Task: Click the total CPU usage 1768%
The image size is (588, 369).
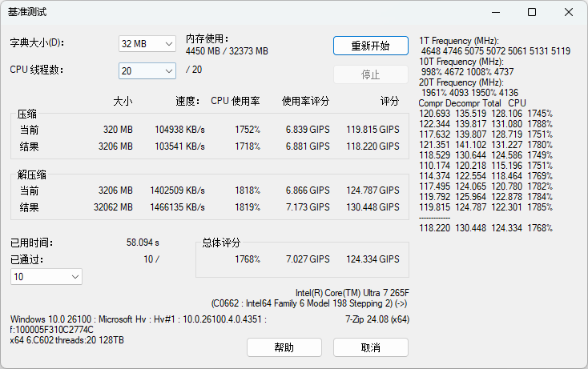Action: [248, 259]
